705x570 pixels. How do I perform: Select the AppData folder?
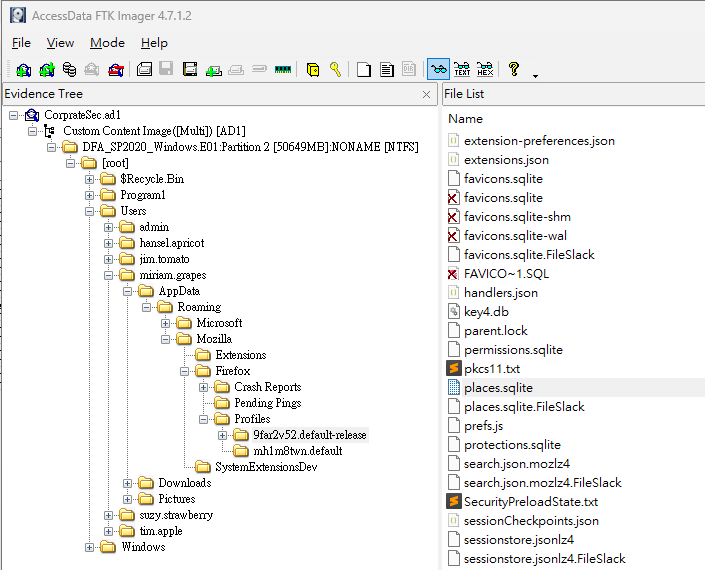click(x=179, y=291)
